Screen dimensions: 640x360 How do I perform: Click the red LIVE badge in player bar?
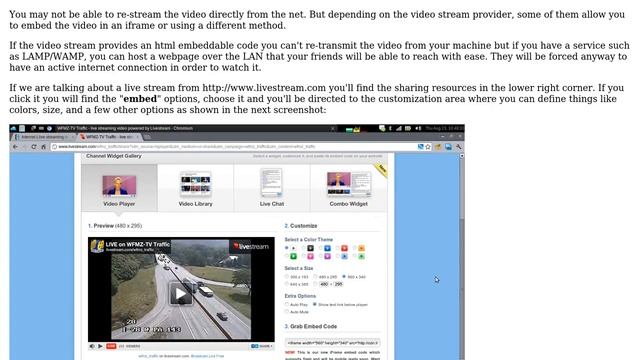[111, 346]
